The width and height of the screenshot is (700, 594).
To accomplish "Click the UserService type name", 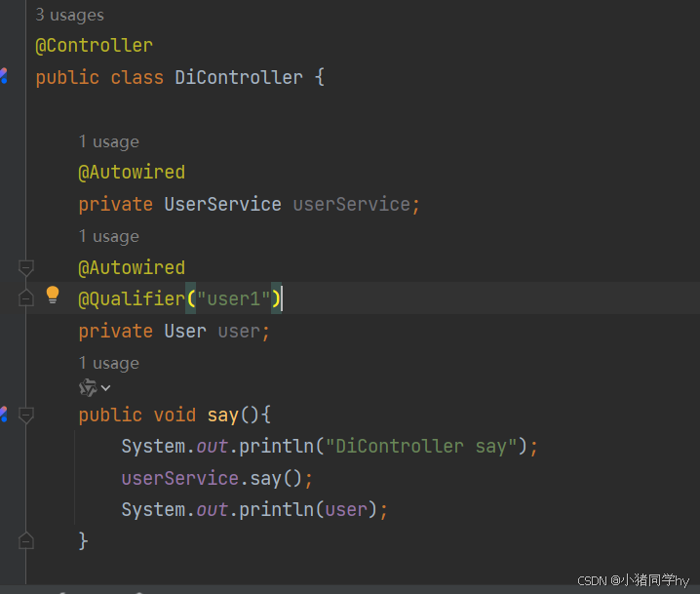I will [222, 205].
